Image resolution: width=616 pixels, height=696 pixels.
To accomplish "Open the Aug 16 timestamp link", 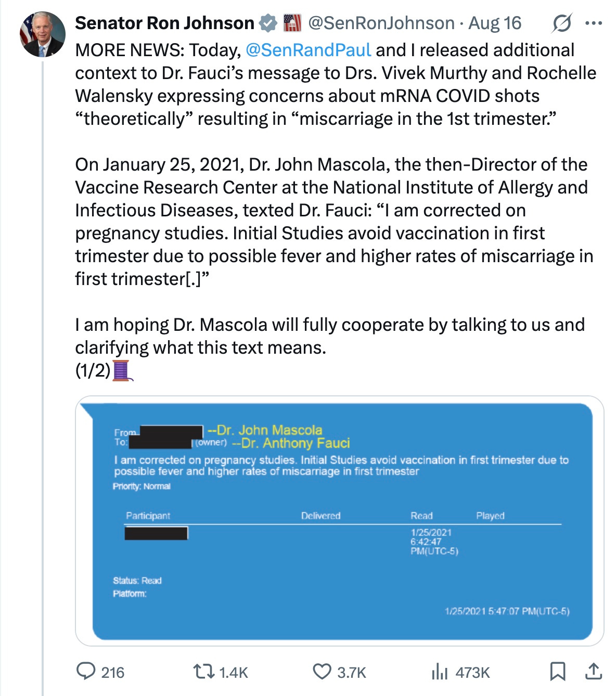I will point(495,23).
